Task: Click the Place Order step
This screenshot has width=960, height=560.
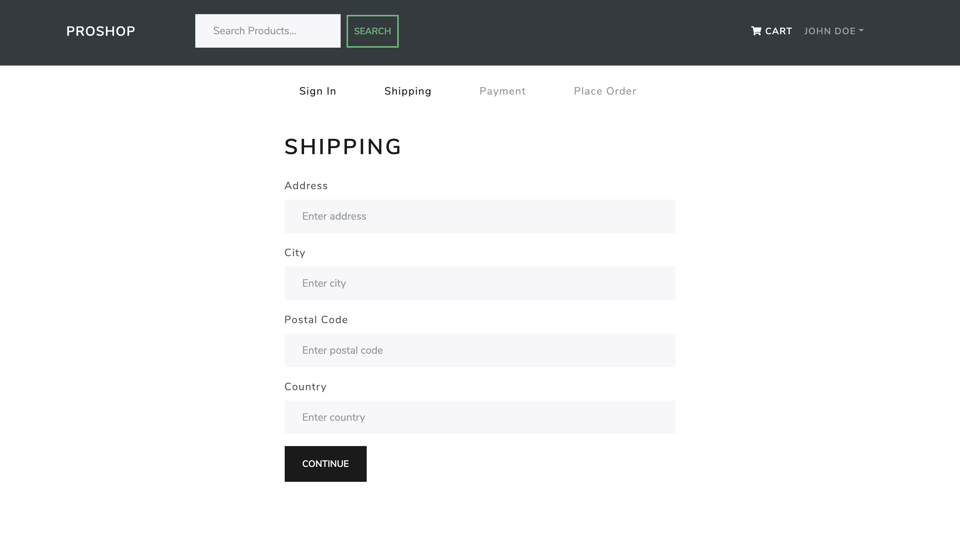Action: pyautogui.click(x=604, y=91)
